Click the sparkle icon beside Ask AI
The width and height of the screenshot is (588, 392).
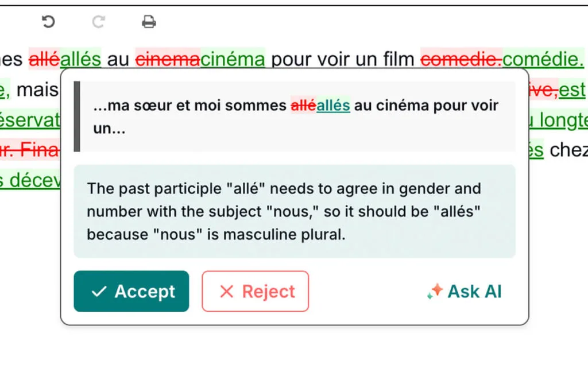coord(435,291)
